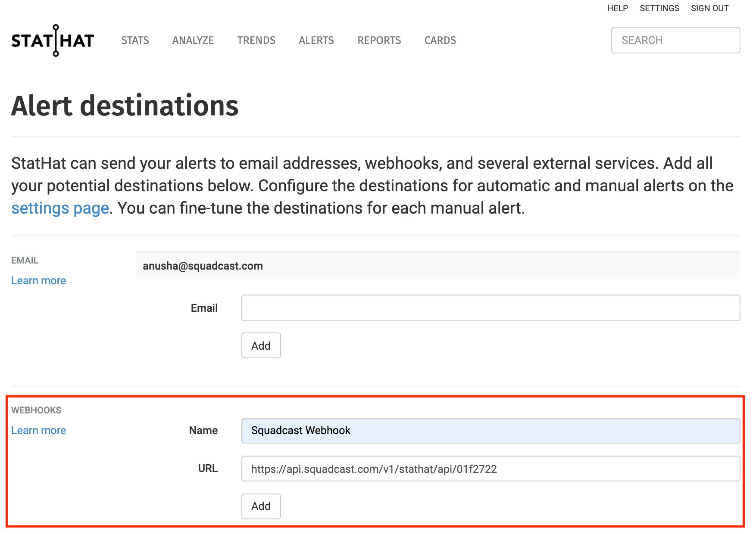The image size is (756, 534).
Task: Follow the settings page link
Action: click(x=60, y=208)
